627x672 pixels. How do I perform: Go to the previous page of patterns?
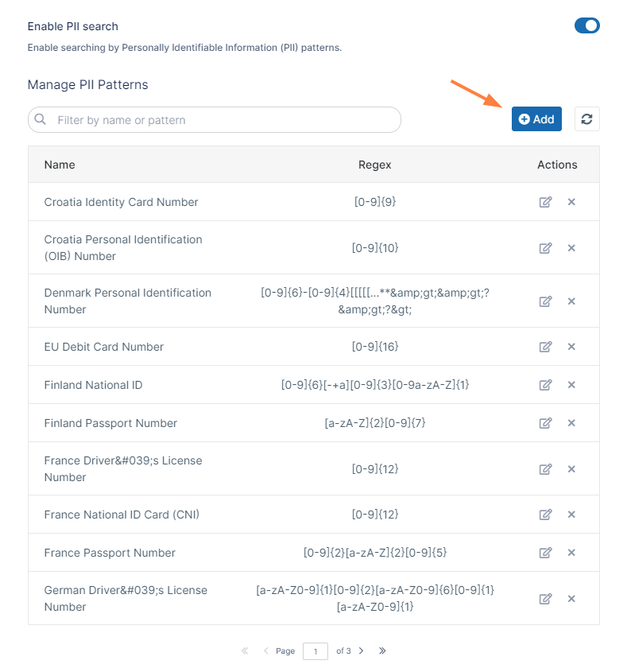click(x=265, y=651)
